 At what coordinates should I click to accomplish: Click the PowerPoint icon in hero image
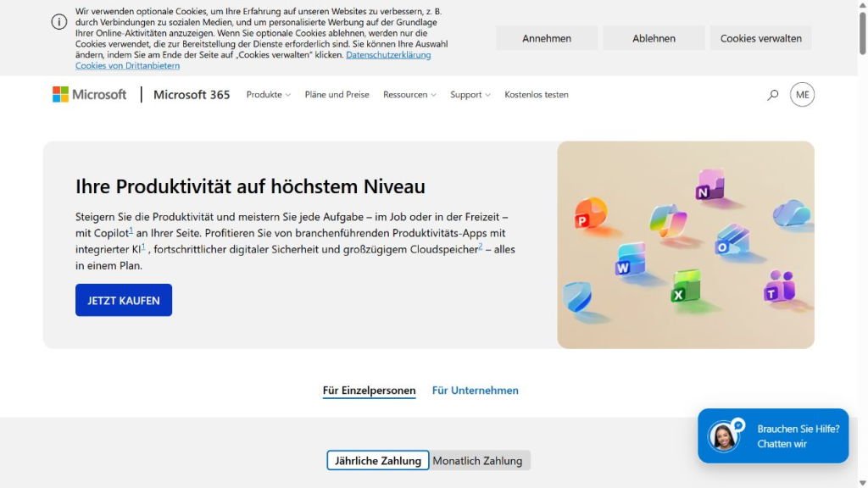[590, 213]
